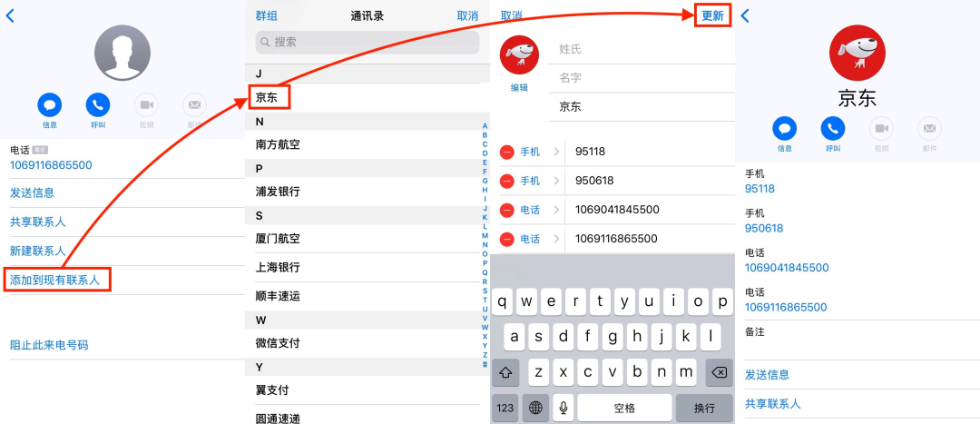Screen dimensions: 980x424
Task: Tap the backspace delete key on the keyboard
Action: [719, 373]
